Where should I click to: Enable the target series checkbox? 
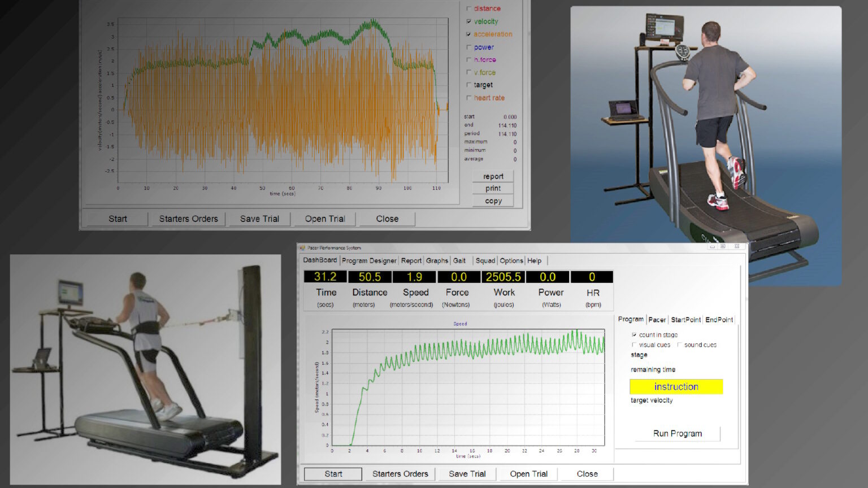tap(468, 85)
